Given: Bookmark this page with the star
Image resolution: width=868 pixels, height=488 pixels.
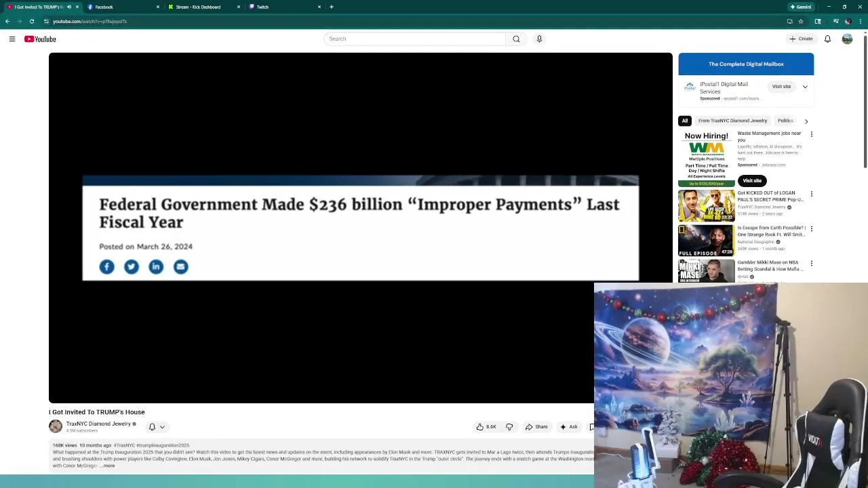Looking at the screenshot, I should 801,21.
